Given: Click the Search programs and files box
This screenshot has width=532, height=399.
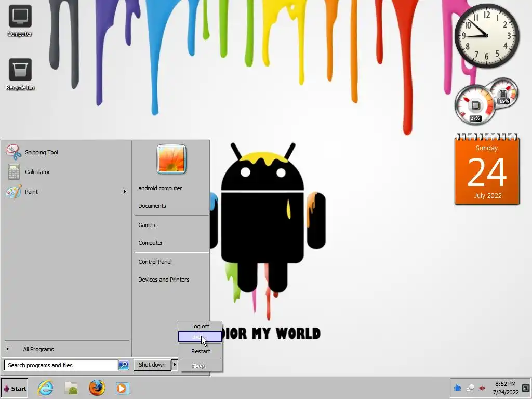Looking at the screenshot, I should (x=61, y=365).
